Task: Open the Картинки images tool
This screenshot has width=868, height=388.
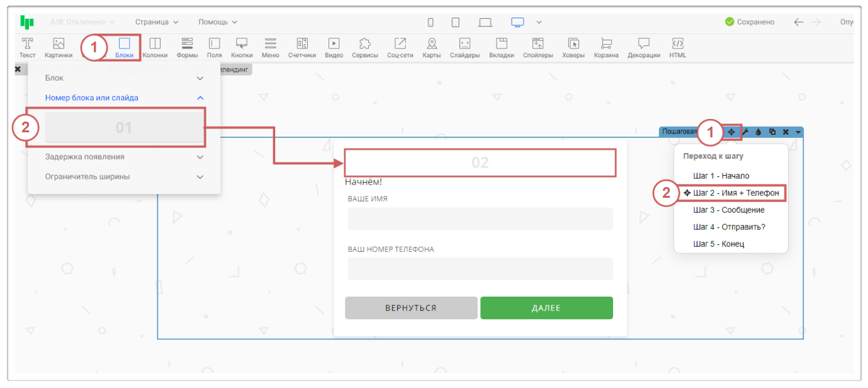Action: tap(59, 47)
